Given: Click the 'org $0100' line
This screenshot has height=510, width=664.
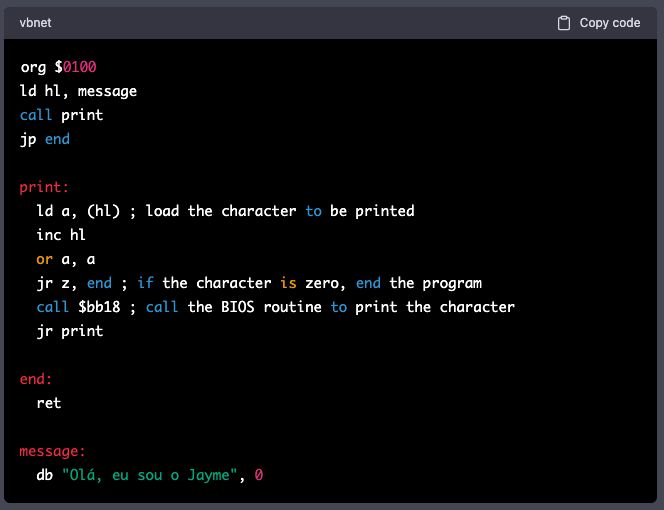Looking at the screenshot, I should click(x=58, y=67).
